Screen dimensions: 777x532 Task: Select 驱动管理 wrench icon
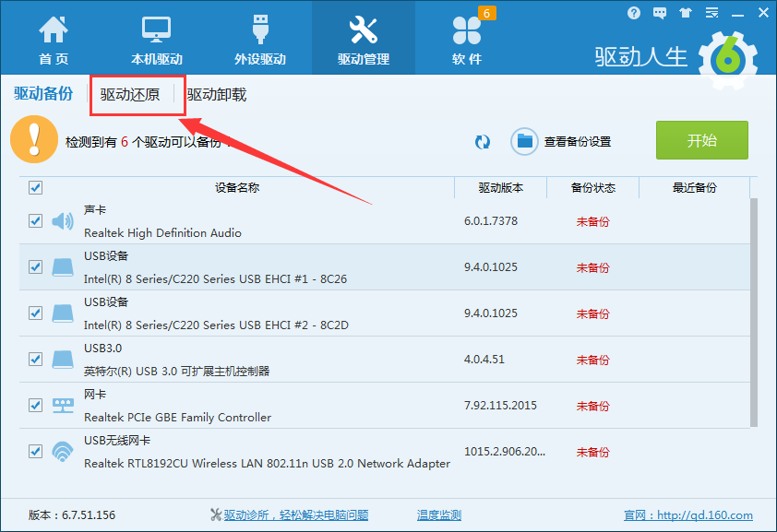(364, 30)
